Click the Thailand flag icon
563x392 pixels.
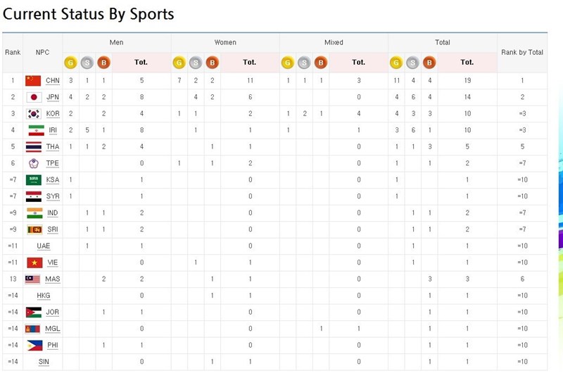point(34,147)
